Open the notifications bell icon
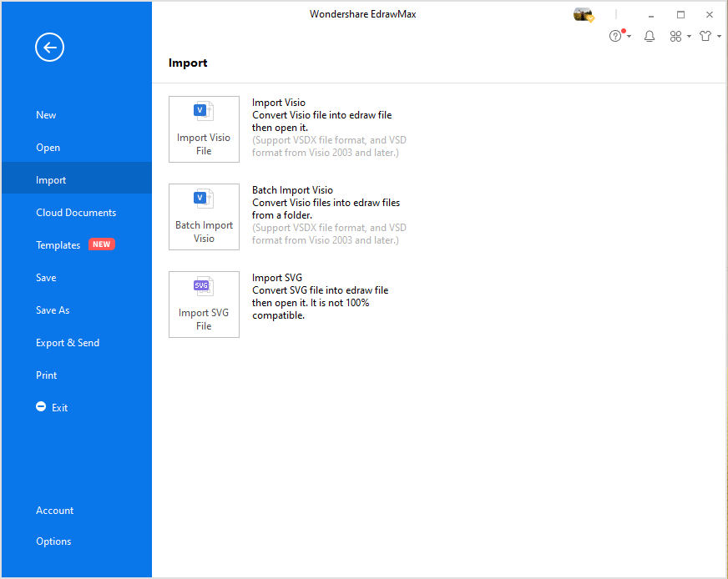This screenshot has width=728, height=579. 650,36
